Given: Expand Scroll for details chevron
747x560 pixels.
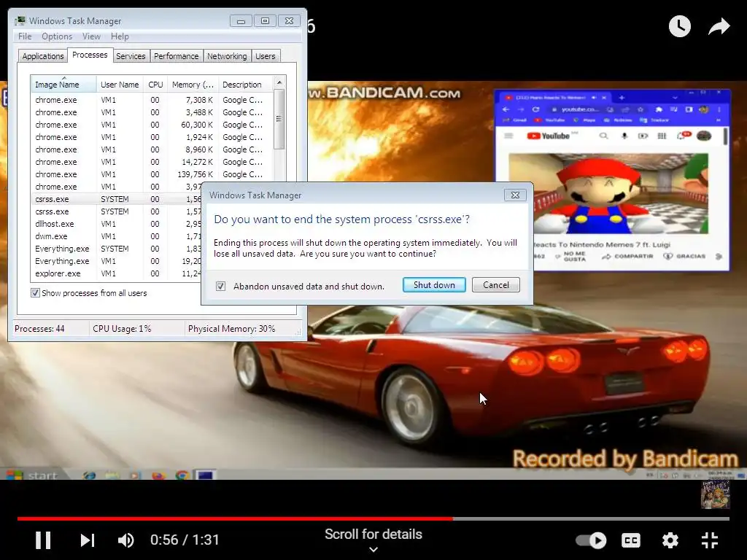Looking at the screenshot, I should pyautogui.click(x=373, y=549).
